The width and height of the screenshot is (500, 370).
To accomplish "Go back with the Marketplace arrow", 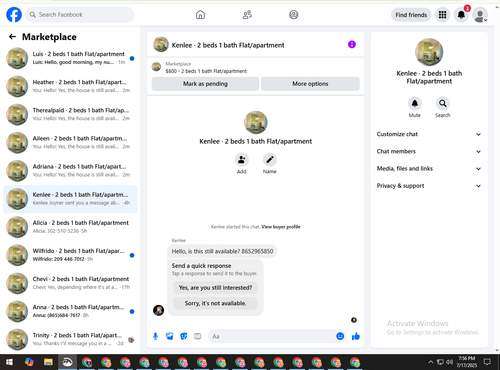I will point(12,37).
